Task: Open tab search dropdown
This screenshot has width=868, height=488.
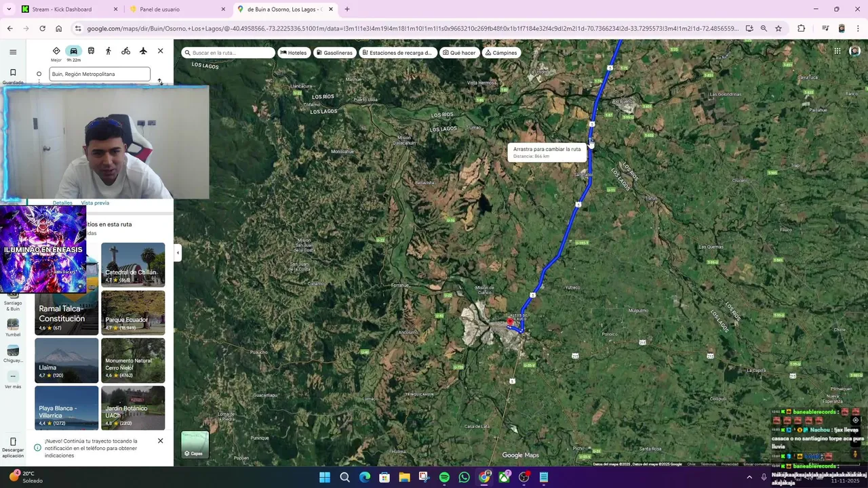Action: click(x=9, y=9)
